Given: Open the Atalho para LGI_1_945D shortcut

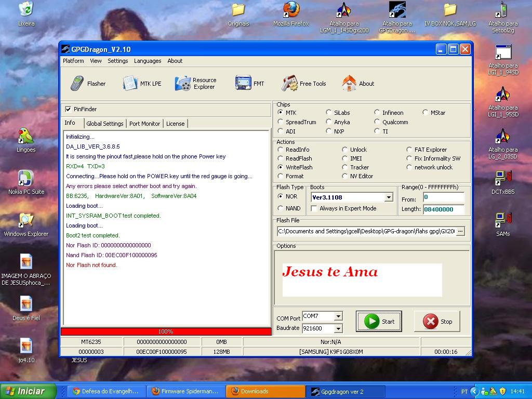Looking at the screenshot, I should [503, 60].
